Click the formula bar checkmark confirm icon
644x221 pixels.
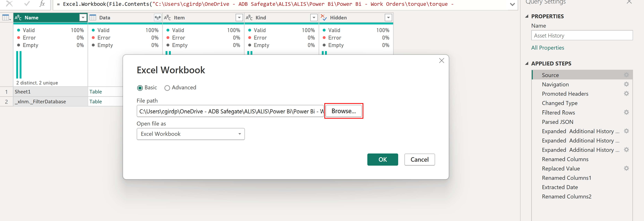(x=27, y=4)
